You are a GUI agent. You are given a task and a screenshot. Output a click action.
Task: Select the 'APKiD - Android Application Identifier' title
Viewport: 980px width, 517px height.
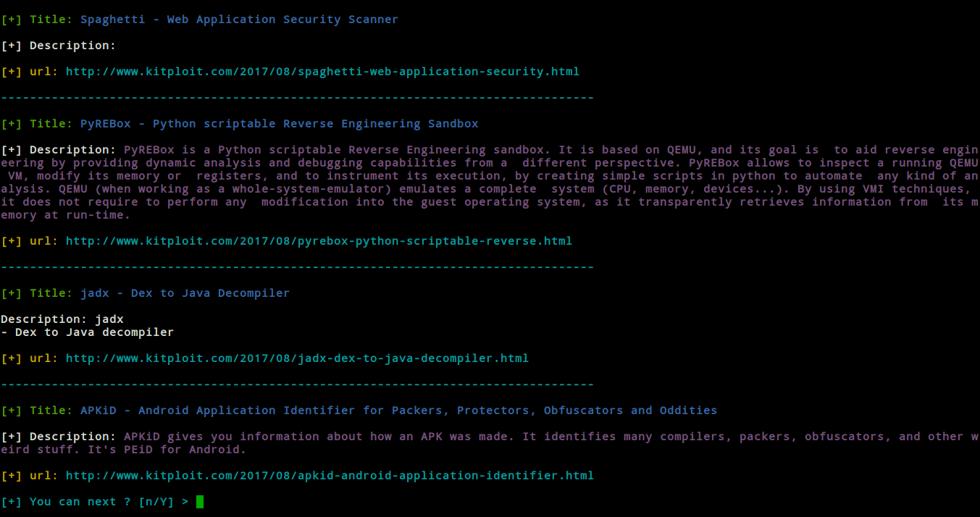click(398, 411)
